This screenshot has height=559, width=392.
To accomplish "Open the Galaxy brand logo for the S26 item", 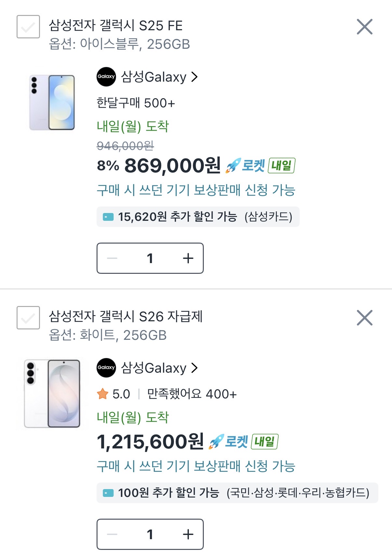I will (106, 368).
